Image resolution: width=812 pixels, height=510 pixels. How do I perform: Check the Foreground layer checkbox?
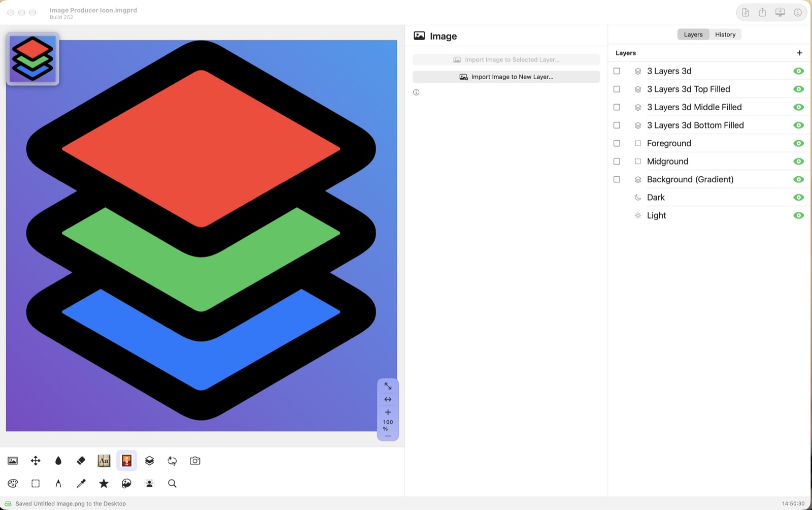617,143
